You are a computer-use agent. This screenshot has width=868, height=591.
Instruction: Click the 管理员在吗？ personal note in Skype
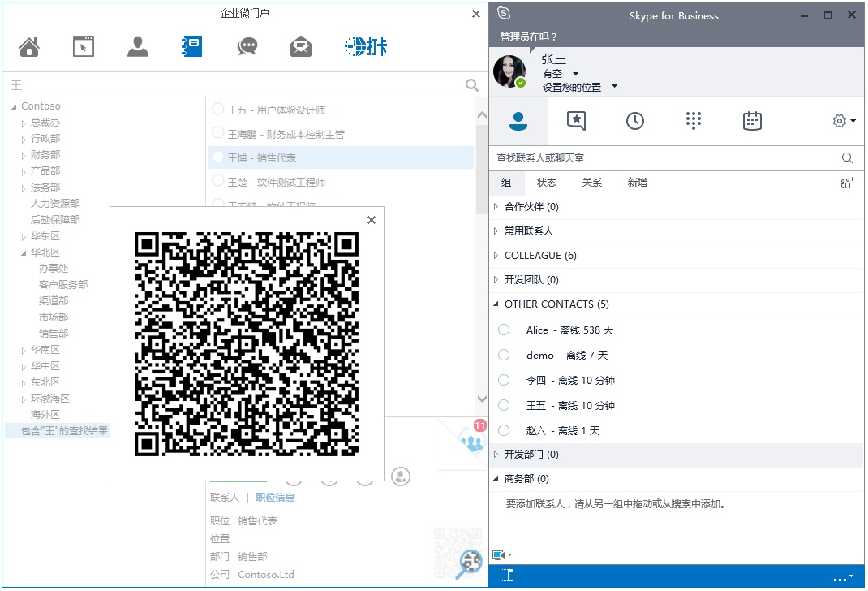point(529,37)
